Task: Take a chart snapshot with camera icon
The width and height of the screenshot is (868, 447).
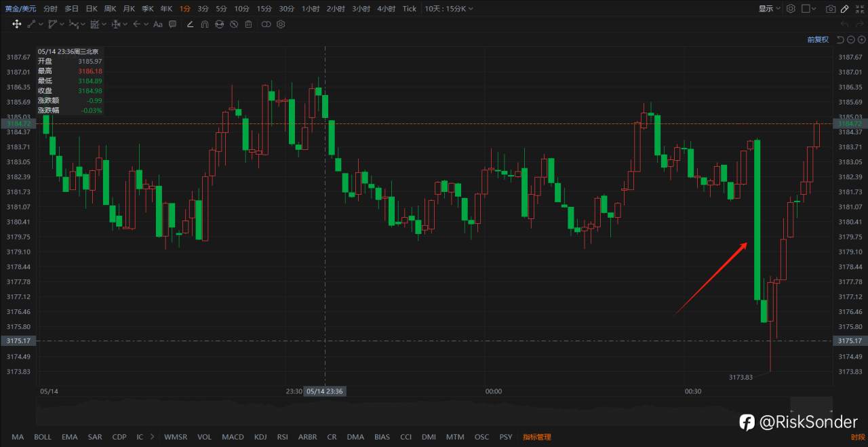Action: 831,9
